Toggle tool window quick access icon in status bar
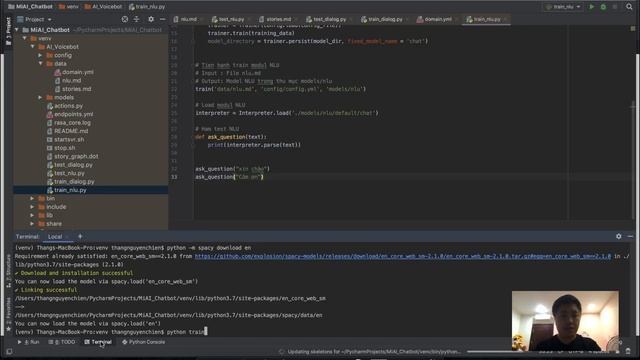This screenshot has width=640, height=360. pos(9,351)
